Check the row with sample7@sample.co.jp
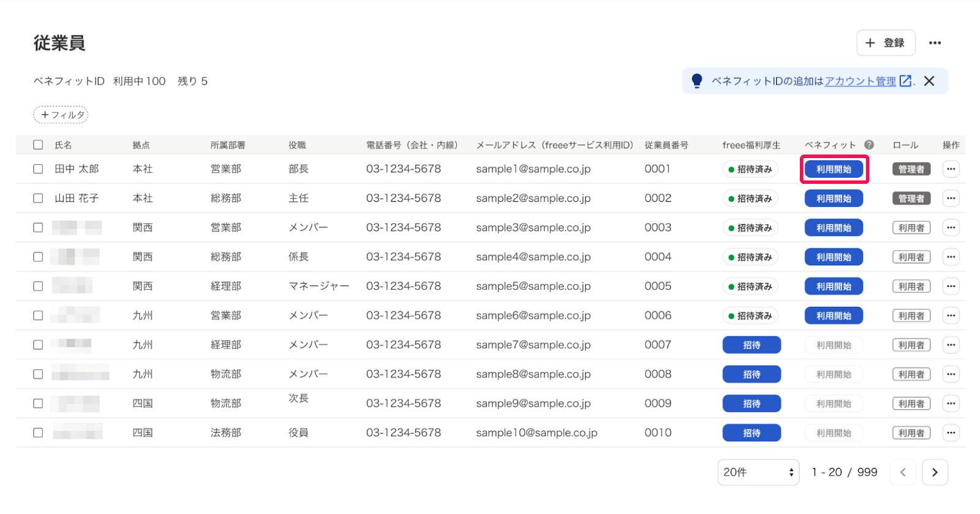The image size is (980, 514). tap(38, 345)
